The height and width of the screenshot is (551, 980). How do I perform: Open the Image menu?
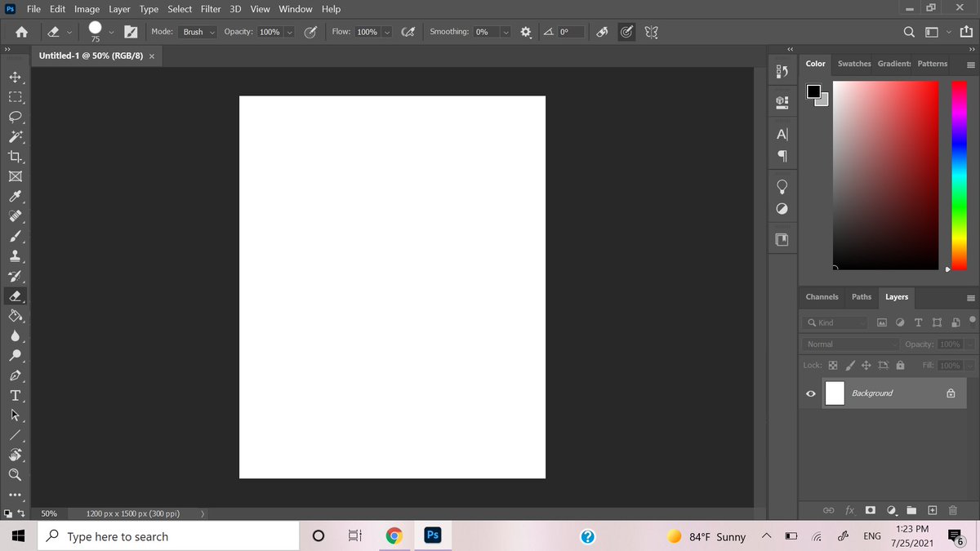point(87,9)
